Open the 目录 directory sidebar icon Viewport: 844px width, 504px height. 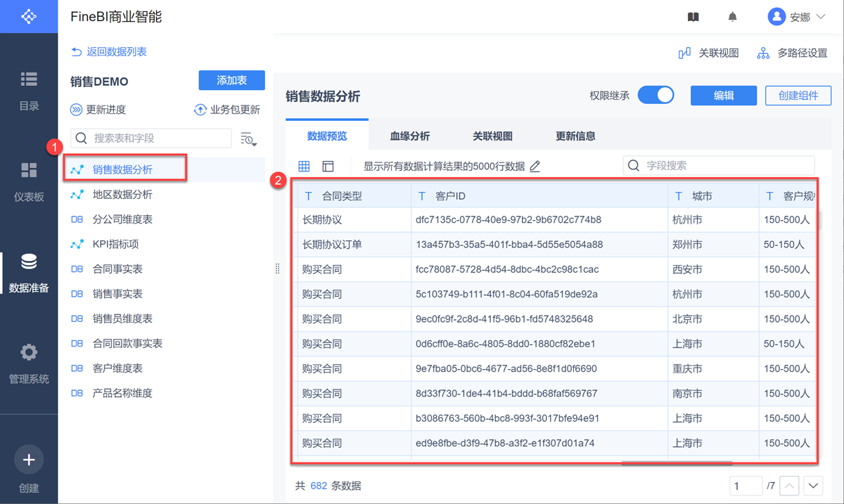(29, 79)
